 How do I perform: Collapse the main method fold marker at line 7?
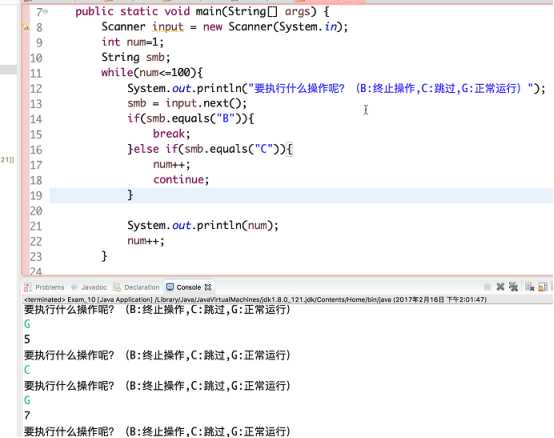(46, 12)
